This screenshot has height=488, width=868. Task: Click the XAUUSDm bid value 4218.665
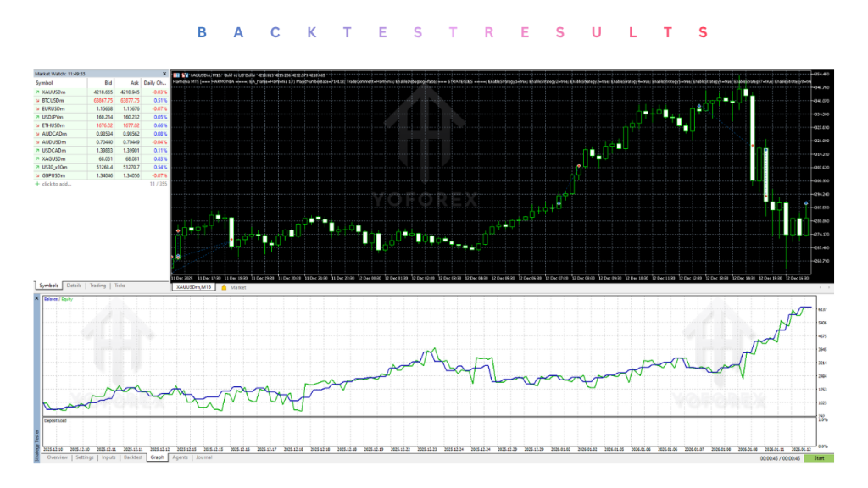[103, 92]
